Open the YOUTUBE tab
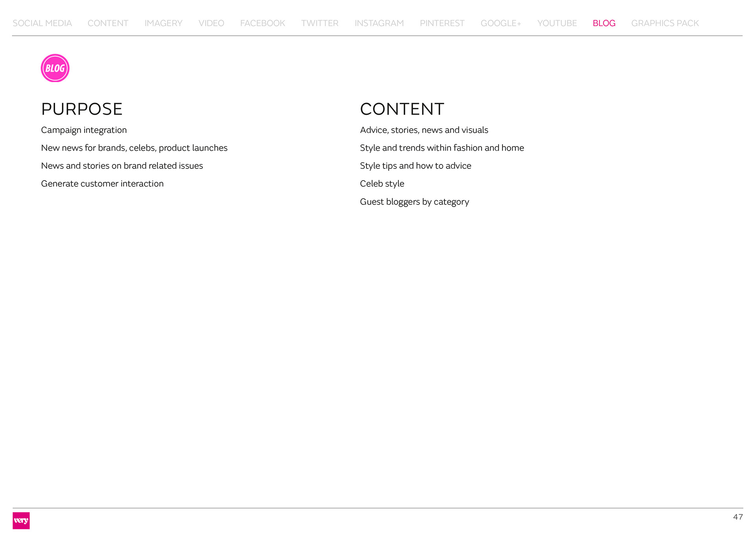 coord(557,23)
